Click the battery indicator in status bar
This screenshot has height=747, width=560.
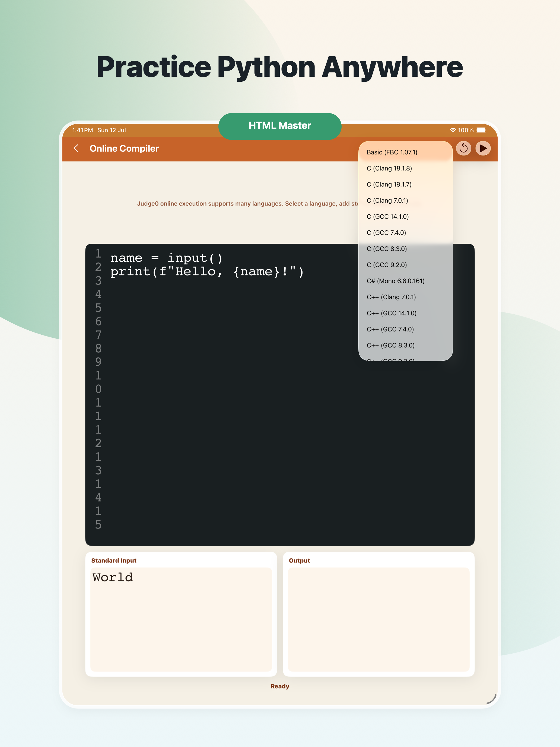(x=481, y=130)
